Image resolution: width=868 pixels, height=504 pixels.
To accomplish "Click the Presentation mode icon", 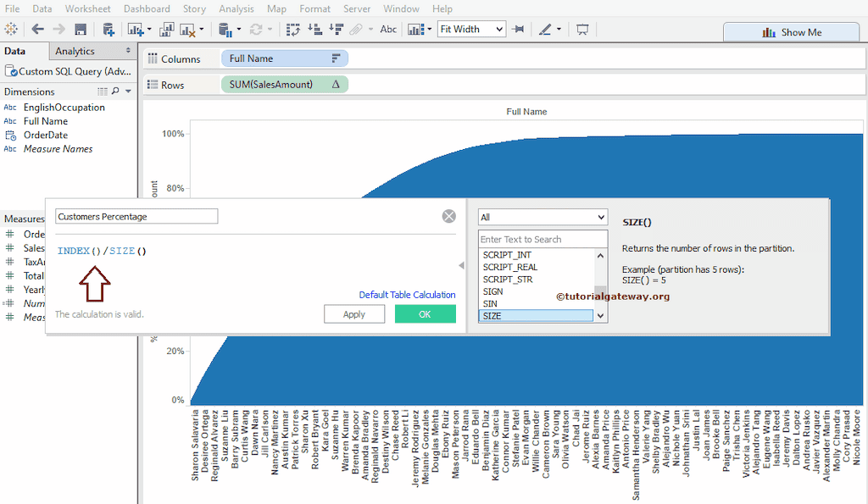I will tap(582, 30).
